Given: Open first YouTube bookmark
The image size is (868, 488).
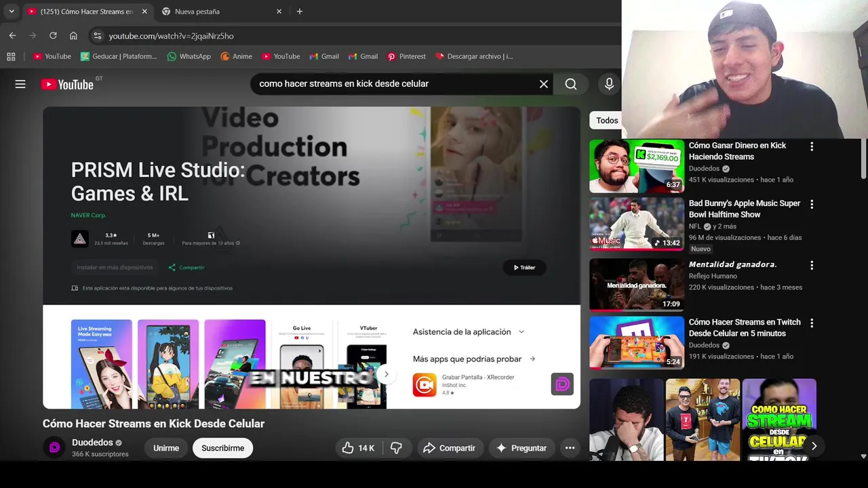Looking at the screenshot, I should [x=52, y=56].
